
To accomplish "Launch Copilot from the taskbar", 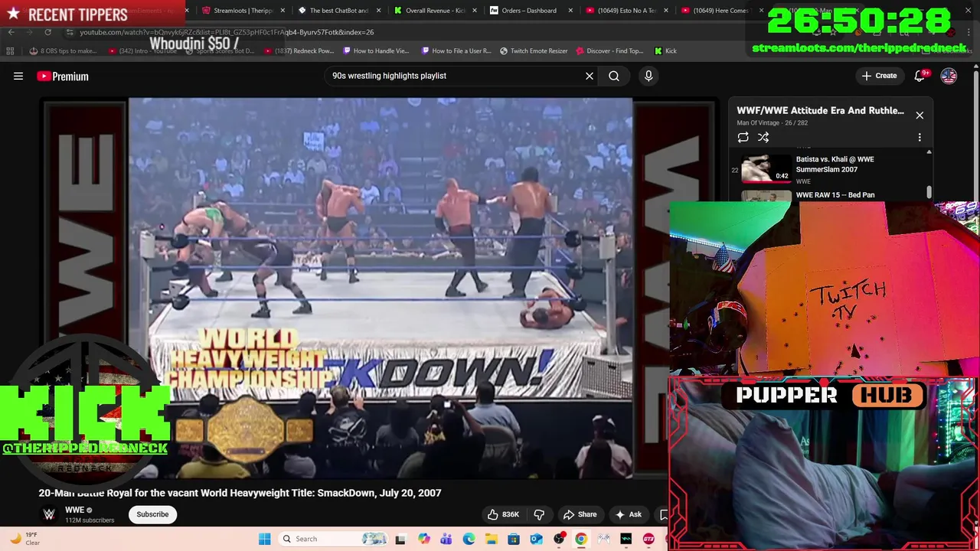I will click(423, 539).
